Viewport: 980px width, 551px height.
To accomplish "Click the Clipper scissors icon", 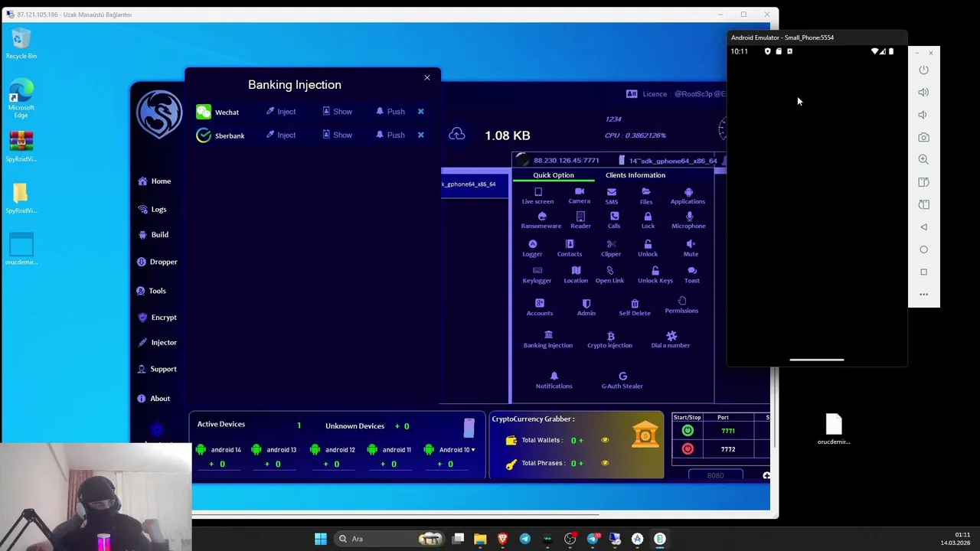I will (611, 244).
